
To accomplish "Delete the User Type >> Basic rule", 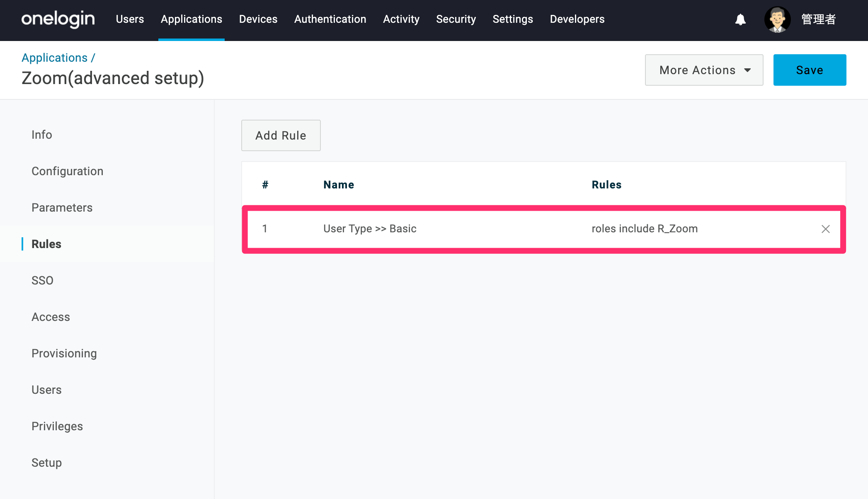I will click(825, 229).
